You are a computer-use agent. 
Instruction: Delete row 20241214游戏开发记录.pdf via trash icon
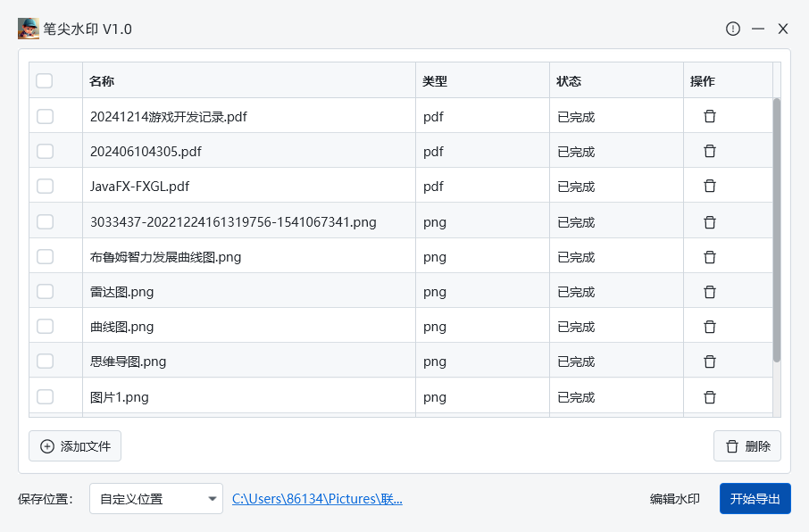pos(710,116)
